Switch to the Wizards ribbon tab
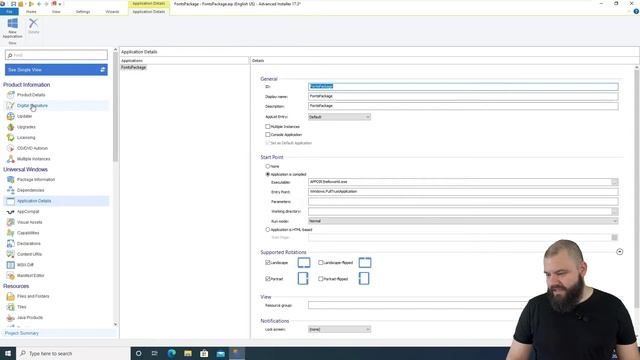 [x=112, y=12]
